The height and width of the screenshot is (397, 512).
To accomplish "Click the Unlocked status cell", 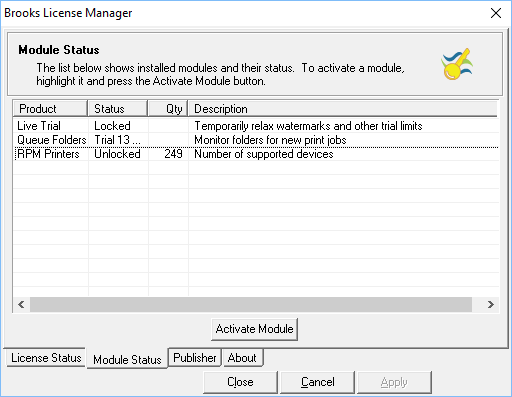I will coord(117,154).
